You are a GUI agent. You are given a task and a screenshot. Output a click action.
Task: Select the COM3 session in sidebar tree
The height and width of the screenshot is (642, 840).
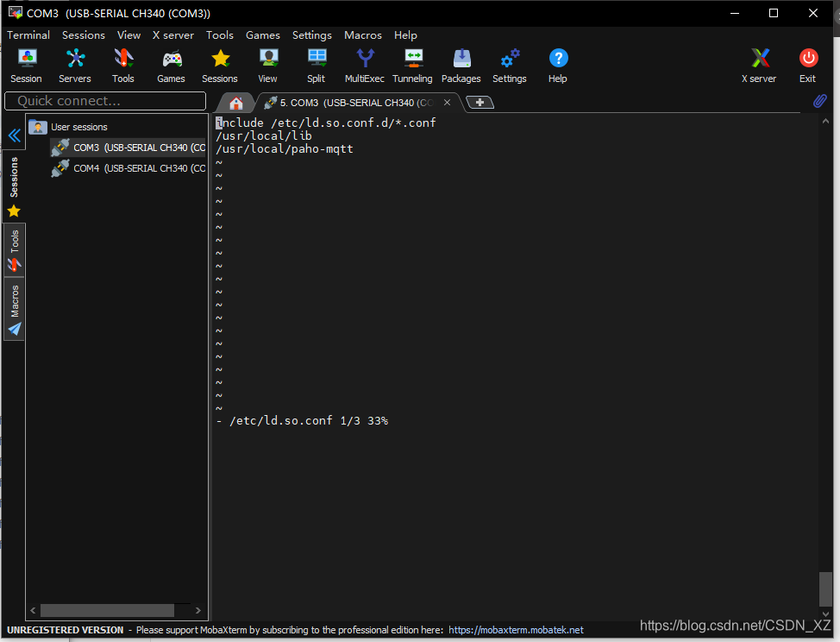tap(129, 148)
